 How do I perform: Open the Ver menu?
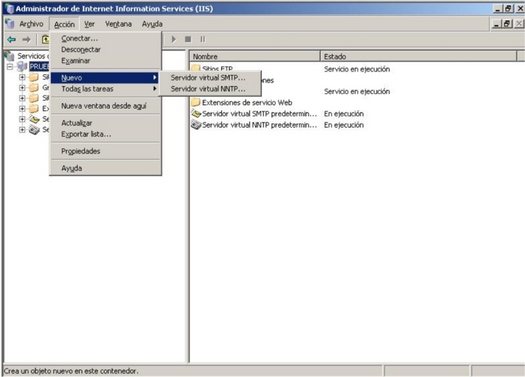pos(89,24)
